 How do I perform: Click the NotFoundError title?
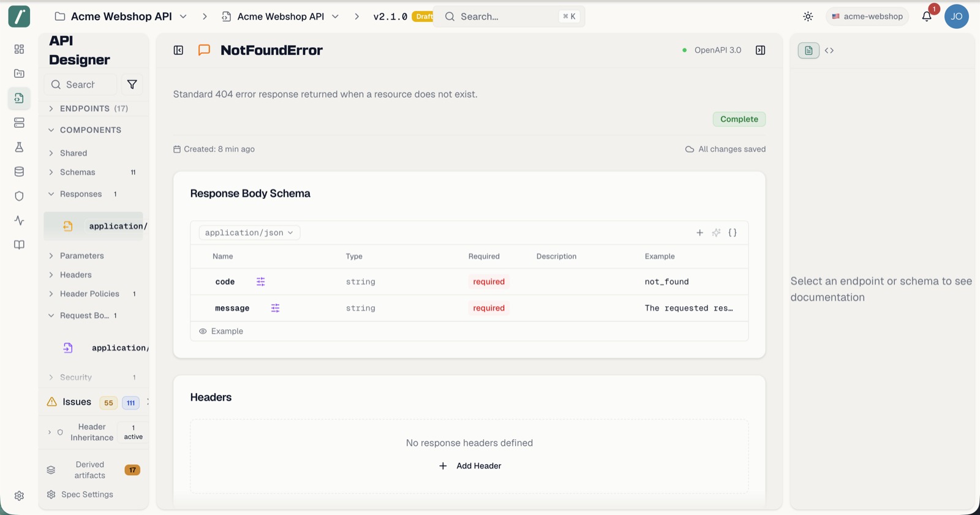coord(271,50)
